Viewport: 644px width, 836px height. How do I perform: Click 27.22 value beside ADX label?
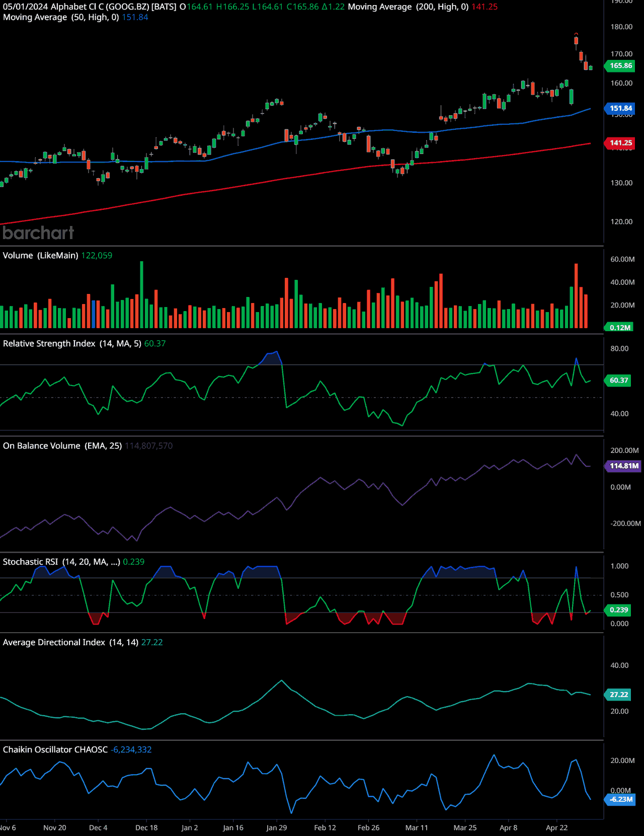click(152, 642)
